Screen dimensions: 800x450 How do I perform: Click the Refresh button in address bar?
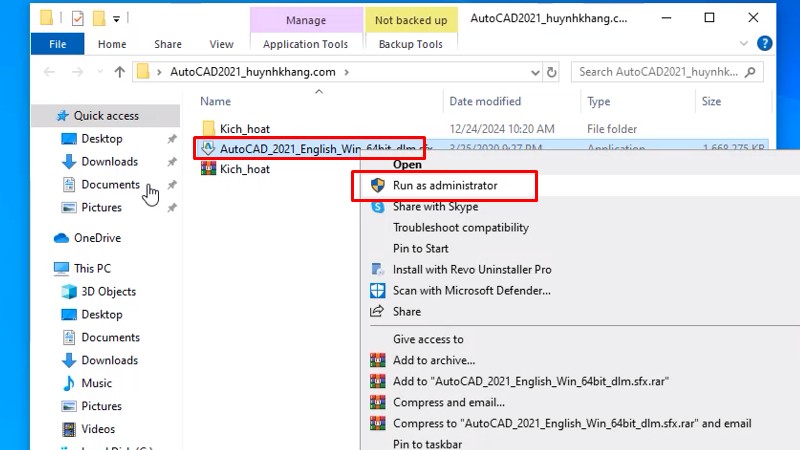(553, 72)
